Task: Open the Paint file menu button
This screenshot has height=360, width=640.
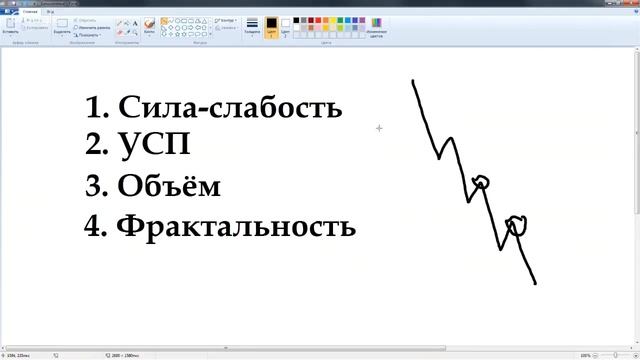Action: pos(9,12)
